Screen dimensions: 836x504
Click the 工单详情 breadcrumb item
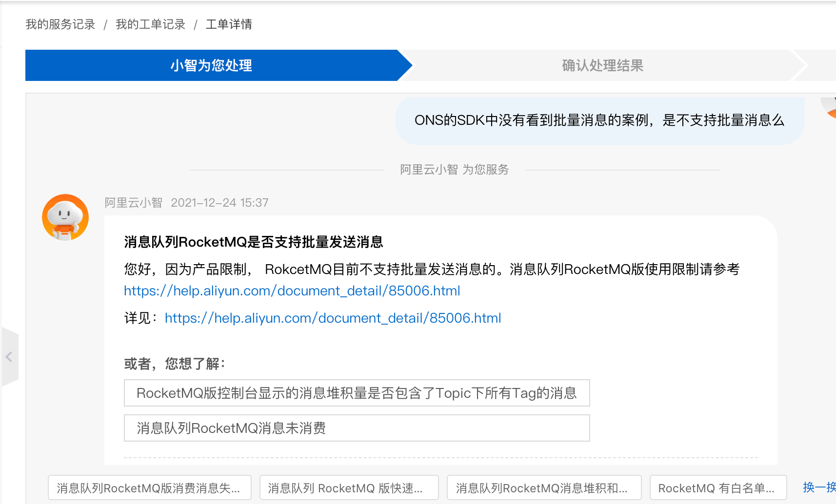pos(229,24)
